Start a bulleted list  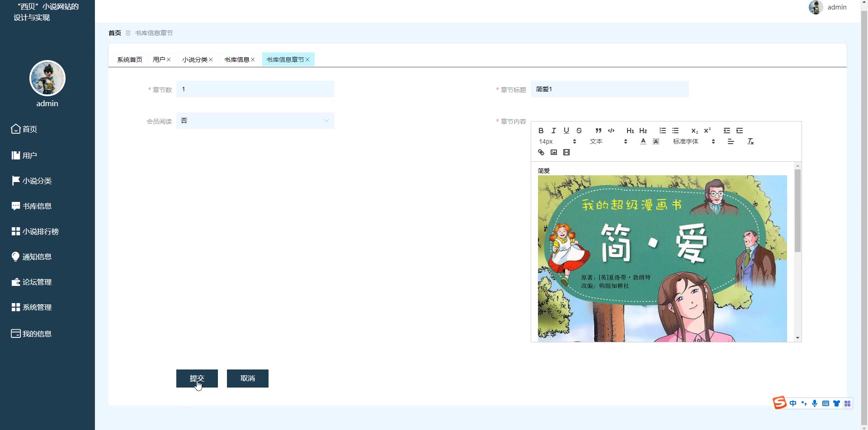675,131
